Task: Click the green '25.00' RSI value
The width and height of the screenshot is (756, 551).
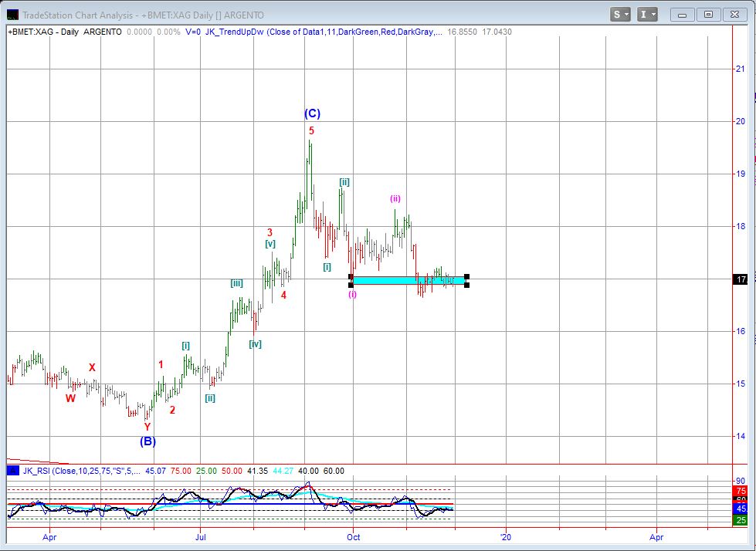Action: 206,471
